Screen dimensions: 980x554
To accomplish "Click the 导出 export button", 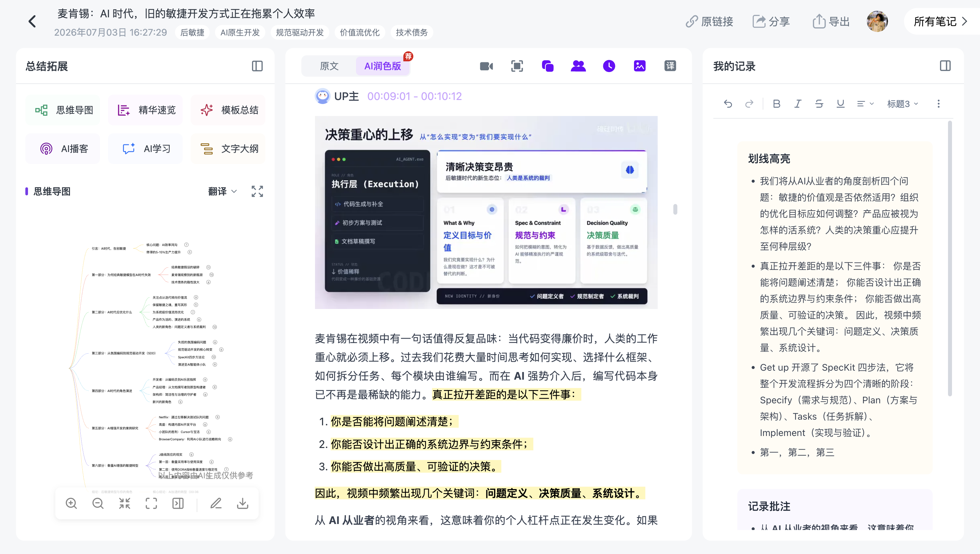I will pyautogui.click(x=831, y=22).
